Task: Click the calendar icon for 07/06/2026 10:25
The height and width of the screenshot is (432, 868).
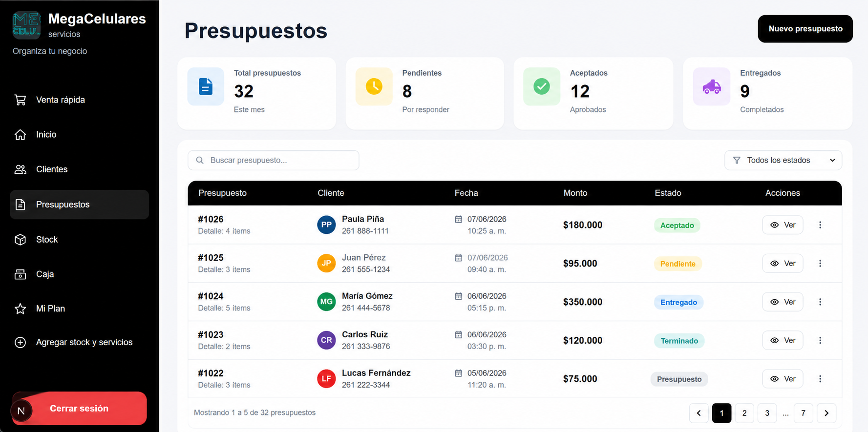Action: [458, 219]
